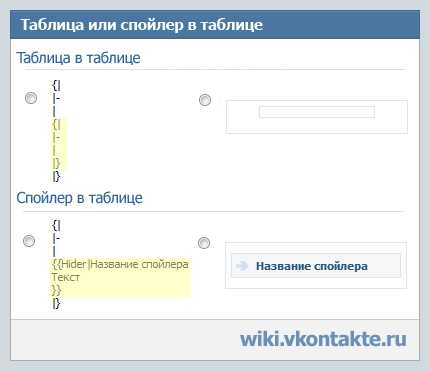Click the outer table preview frame
Viewport: 430px width, 371px height.
[x=317, y=117]
